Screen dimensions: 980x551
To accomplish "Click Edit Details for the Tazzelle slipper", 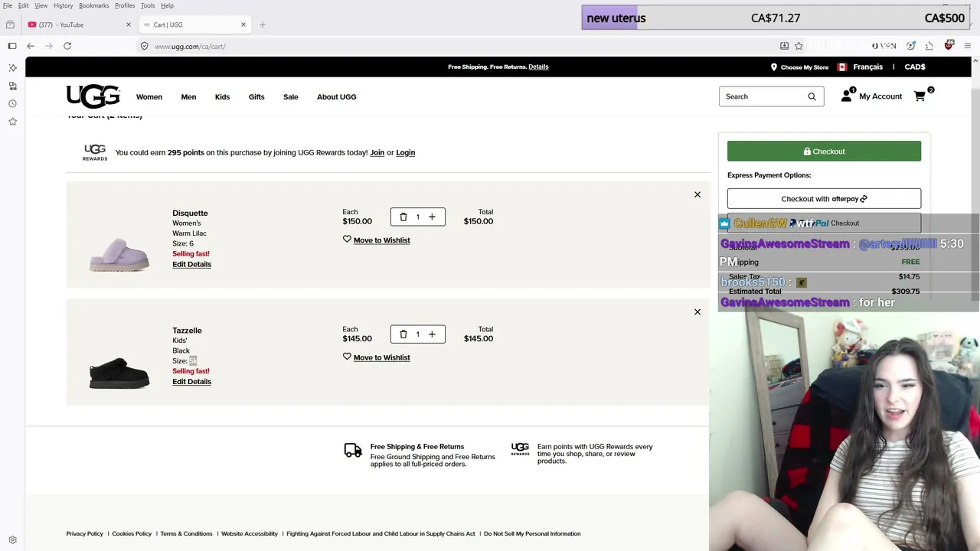I will [x=191, y=381].
